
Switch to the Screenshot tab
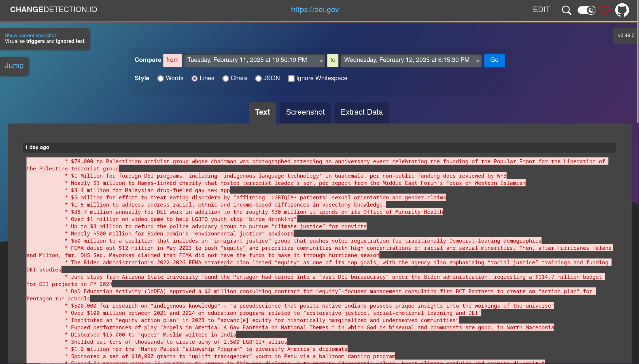[x=305, y=112]
